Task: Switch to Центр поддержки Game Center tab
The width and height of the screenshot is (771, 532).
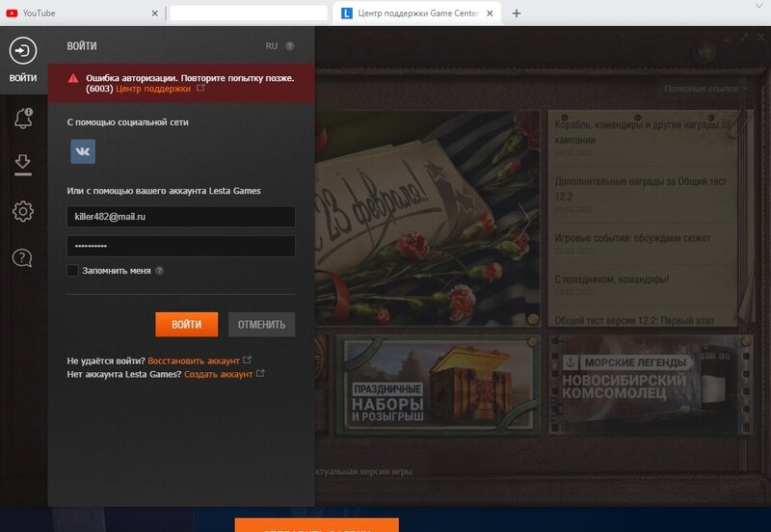Action: pos(416,13)
